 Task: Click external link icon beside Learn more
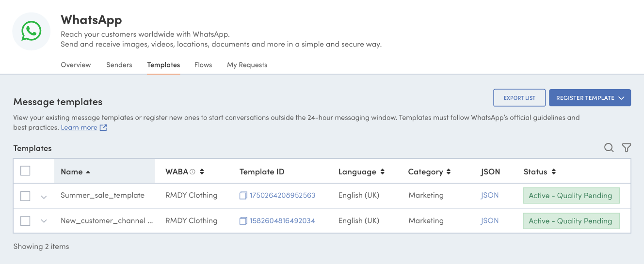click(x=103, y=127)
